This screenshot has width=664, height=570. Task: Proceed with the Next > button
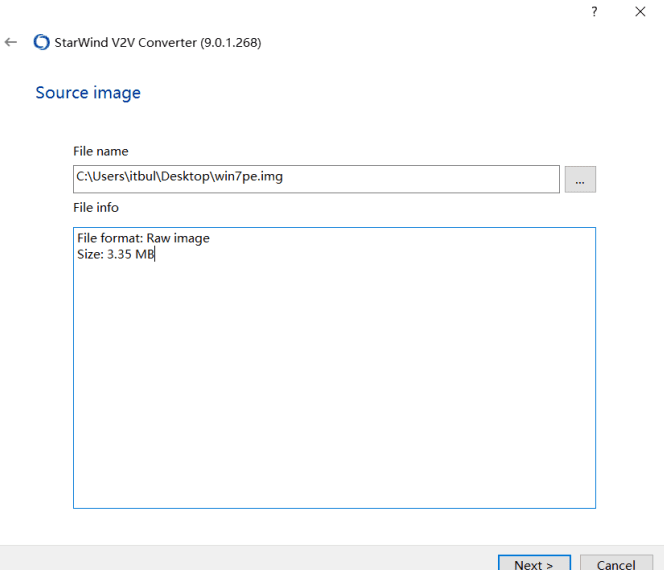tap(534, 564)
